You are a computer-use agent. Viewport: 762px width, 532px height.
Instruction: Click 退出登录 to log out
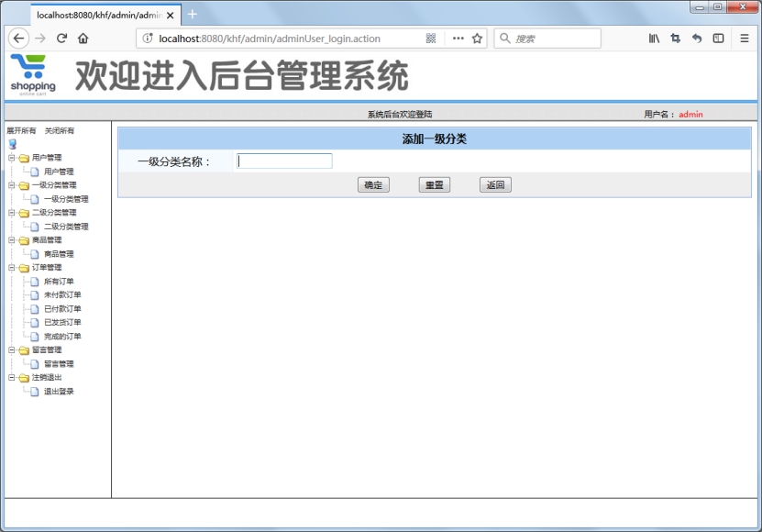coord(59,392)
